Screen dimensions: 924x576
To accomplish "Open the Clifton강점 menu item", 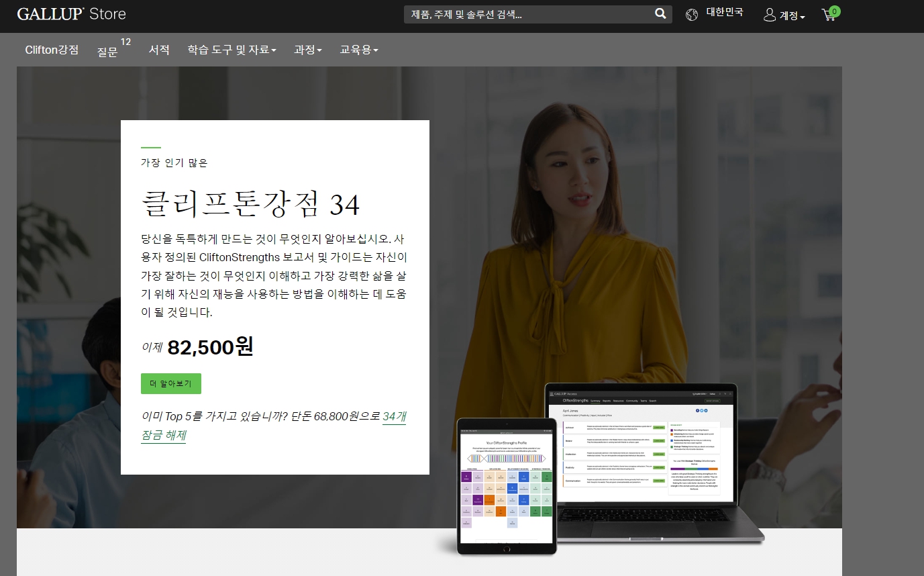I will click(52, 50).
